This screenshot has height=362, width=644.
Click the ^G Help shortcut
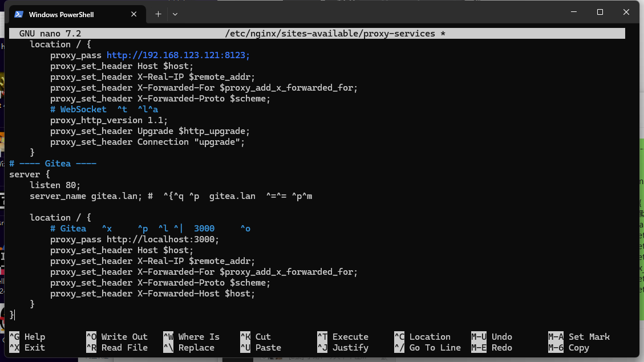point(27,337)
